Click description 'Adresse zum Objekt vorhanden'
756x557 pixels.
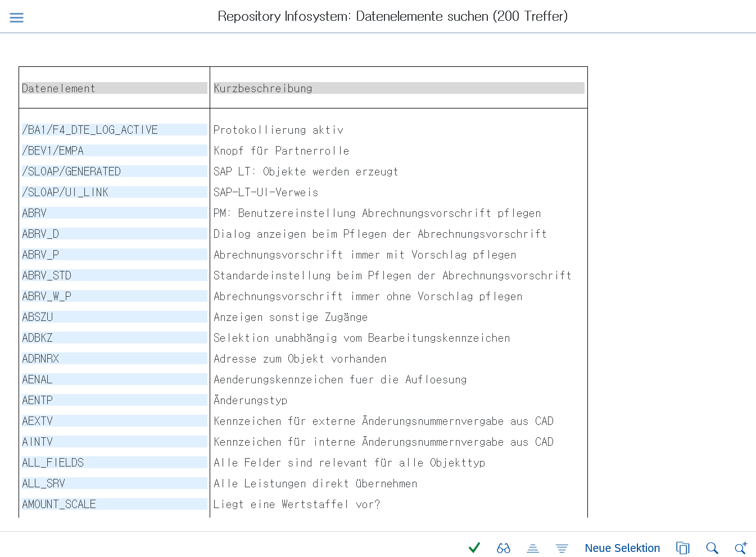point(300,359)
